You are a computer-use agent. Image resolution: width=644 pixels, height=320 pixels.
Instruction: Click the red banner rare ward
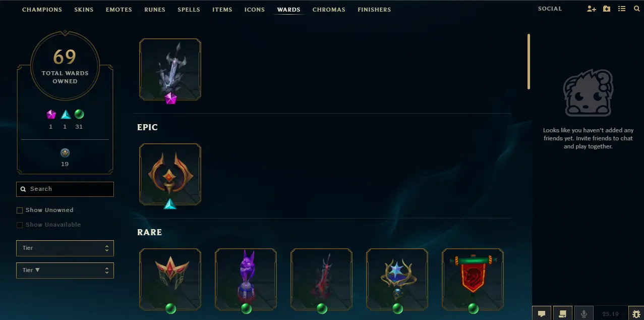(x=473, y=279)
